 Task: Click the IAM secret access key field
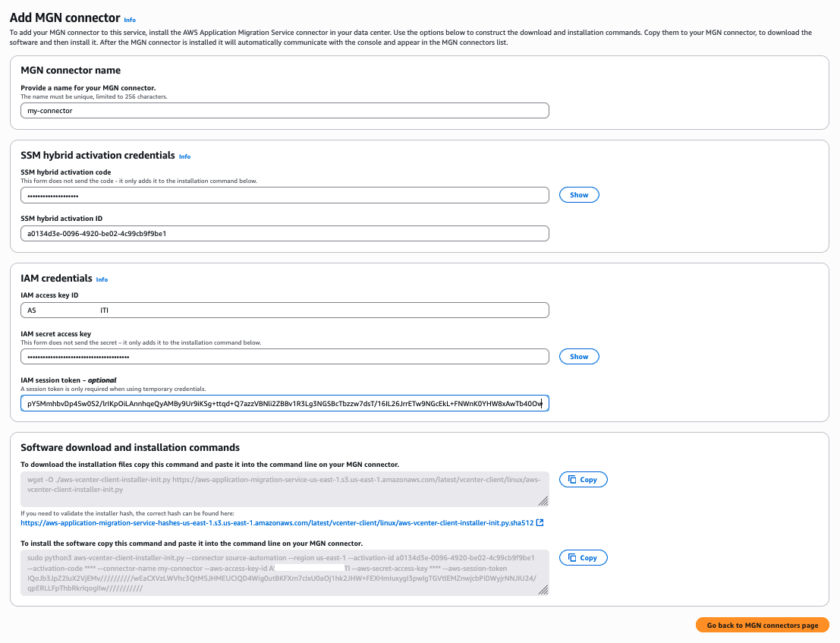[284, 356]
